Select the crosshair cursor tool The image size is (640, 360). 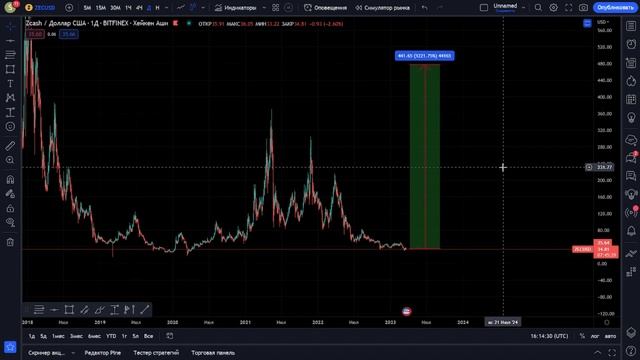[10, 26]
